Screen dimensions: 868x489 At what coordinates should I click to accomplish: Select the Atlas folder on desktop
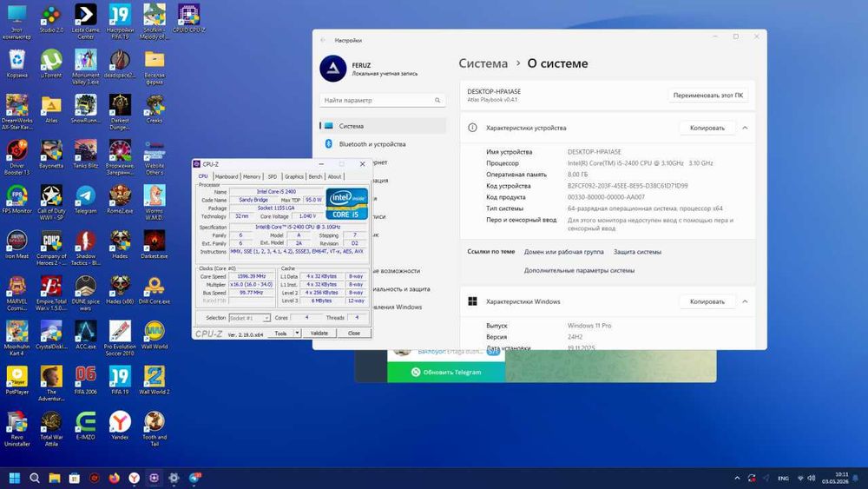(51, 109)
